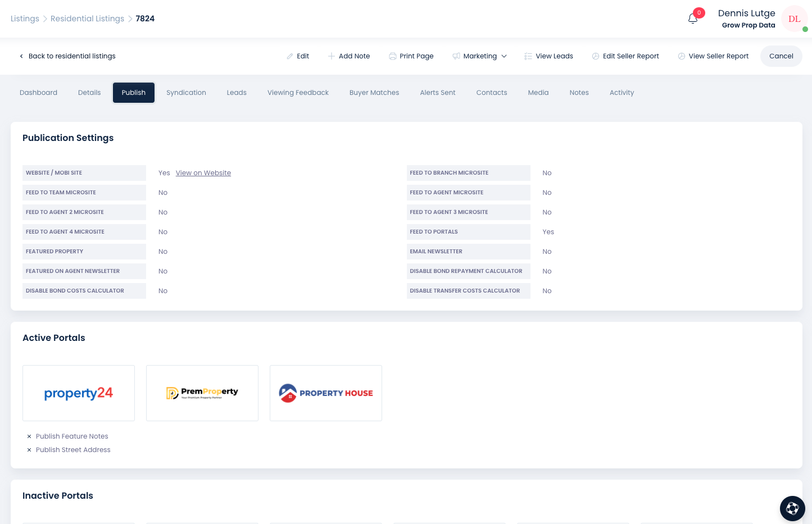The image size is (812, 524).
Task: Select the Publish tab
Action: click(x=134, y=93)
